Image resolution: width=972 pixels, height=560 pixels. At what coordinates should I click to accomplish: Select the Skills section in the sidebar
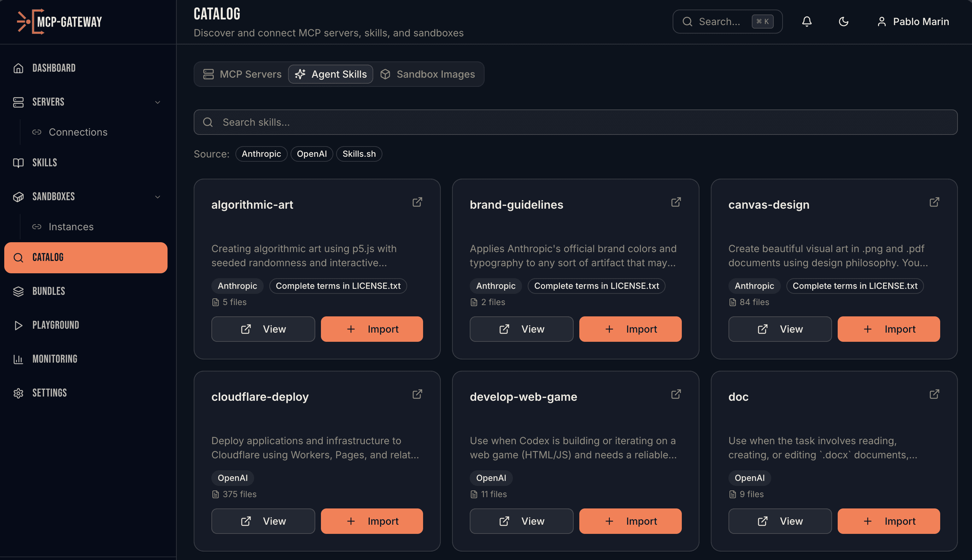click(44, 162)
